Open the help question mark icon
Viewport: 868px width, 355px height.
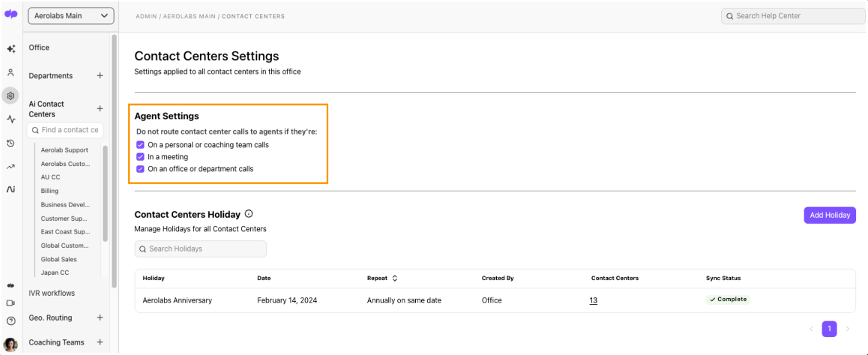10,320
